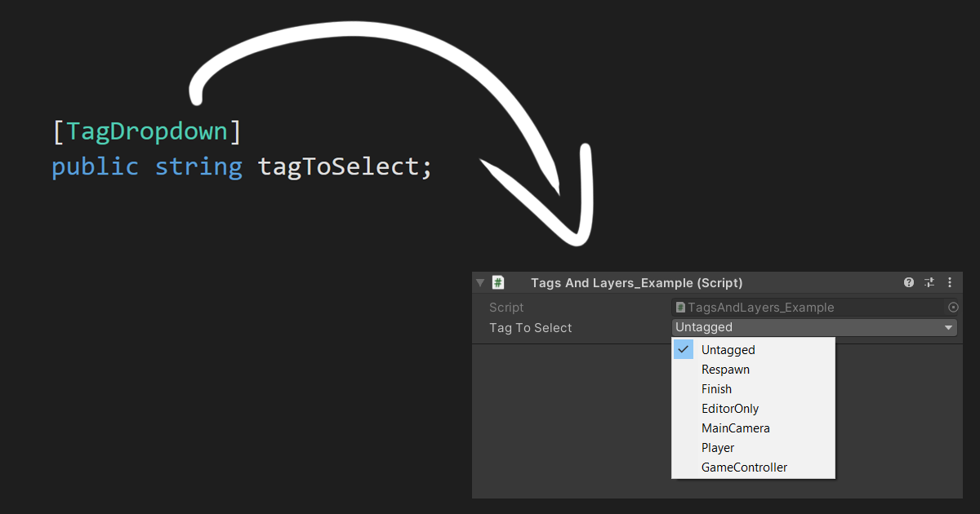Click the checkmark beside Untagged
Viewport: 980px width, 514px height.
684,348
